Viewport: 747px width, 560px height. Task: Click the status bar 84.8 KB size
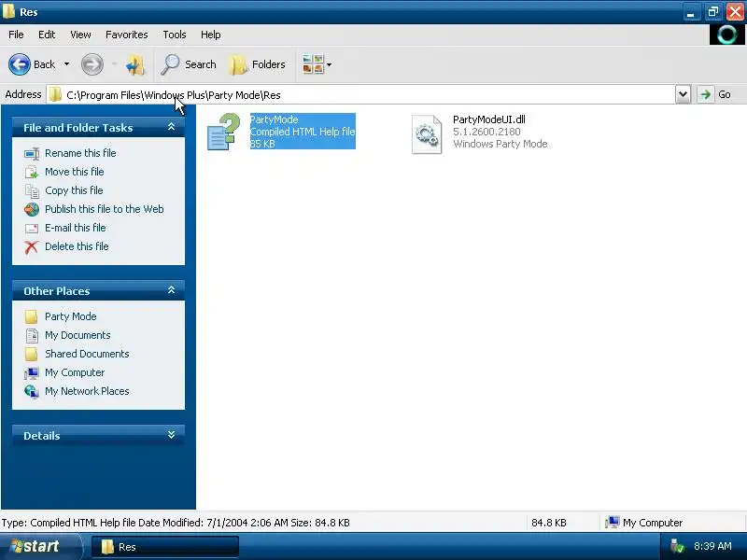549,523
